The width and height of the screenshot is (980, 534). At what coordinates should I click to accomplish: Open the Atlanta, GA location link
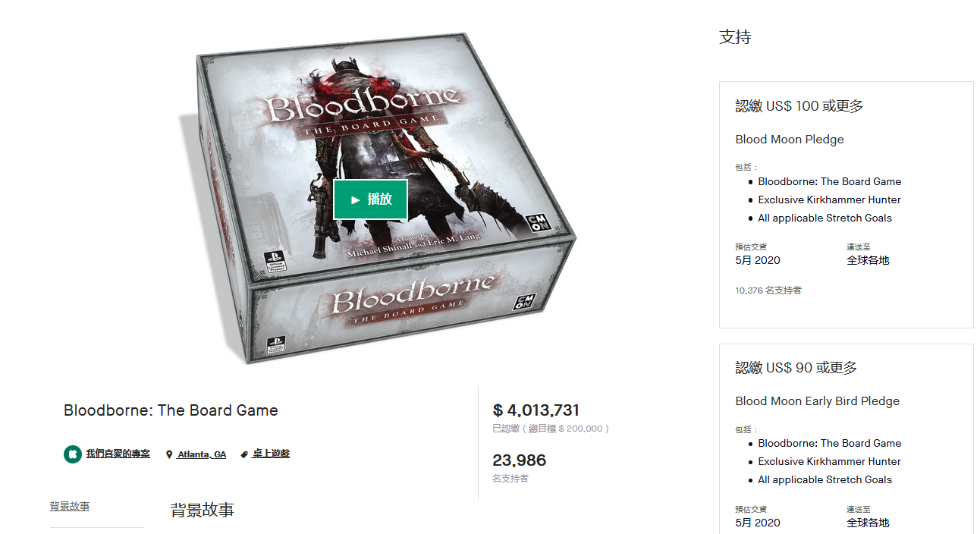point(201,454)
